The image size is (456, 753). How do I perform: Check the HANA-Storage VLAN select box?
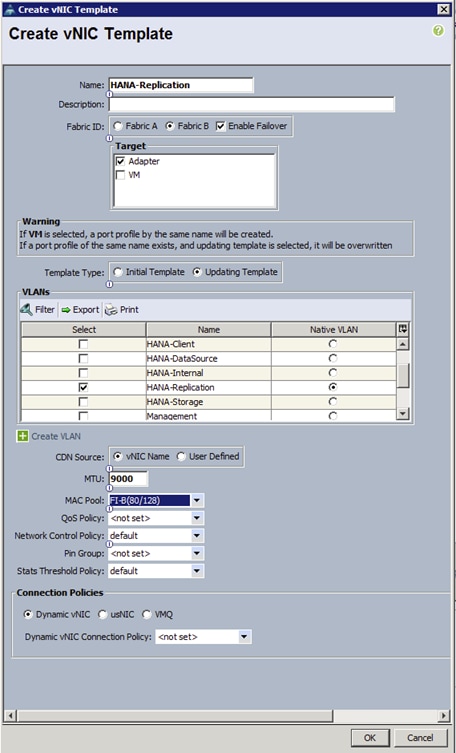point(84,402)
